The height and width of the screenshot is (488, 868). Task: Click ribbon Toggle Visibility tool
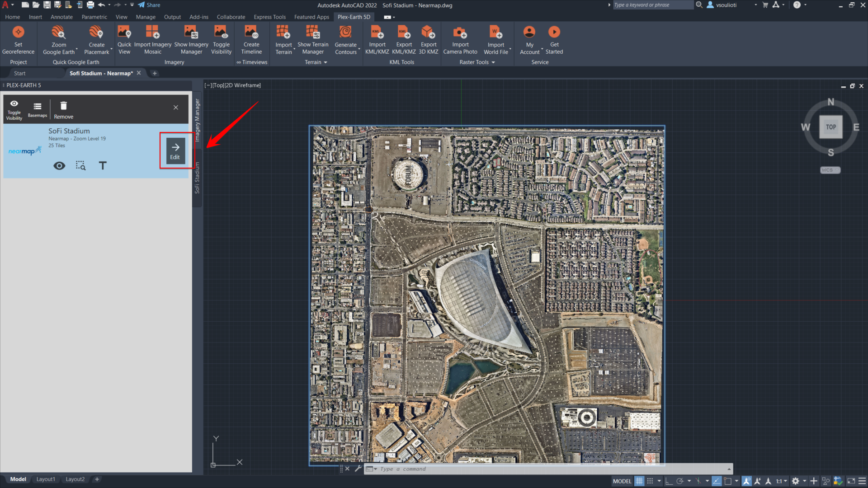tap(221, 40)
